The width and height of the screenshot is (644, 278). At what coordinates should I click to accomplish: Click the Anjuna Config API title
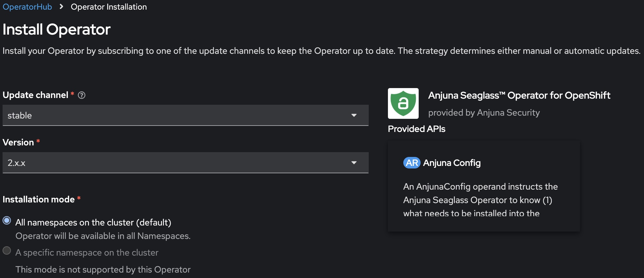click(452, 163)
